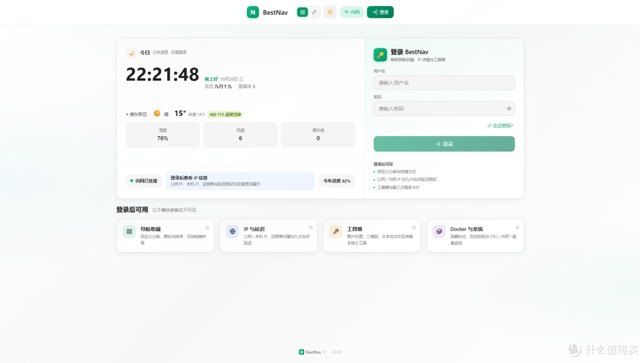Click the 导航收藏 grid icon
644x363 pixels.
pyautogui.click(x=129, y=232)
